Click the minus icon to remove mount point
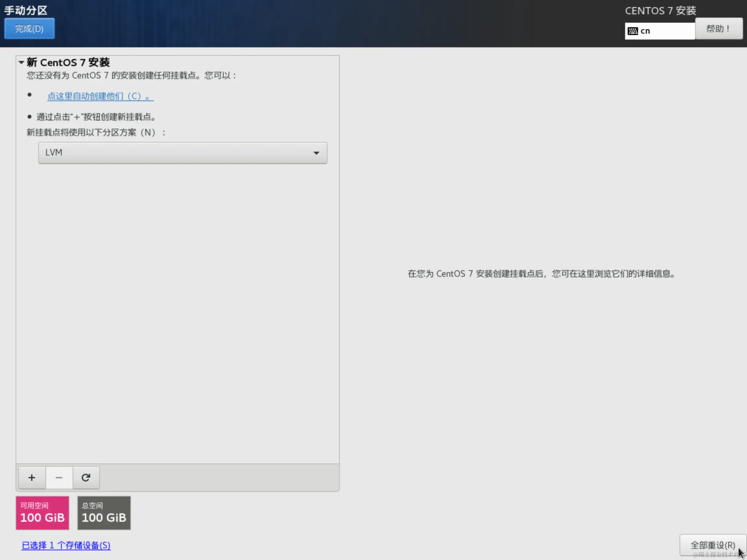The image size is (747, 560). (59, 478)
